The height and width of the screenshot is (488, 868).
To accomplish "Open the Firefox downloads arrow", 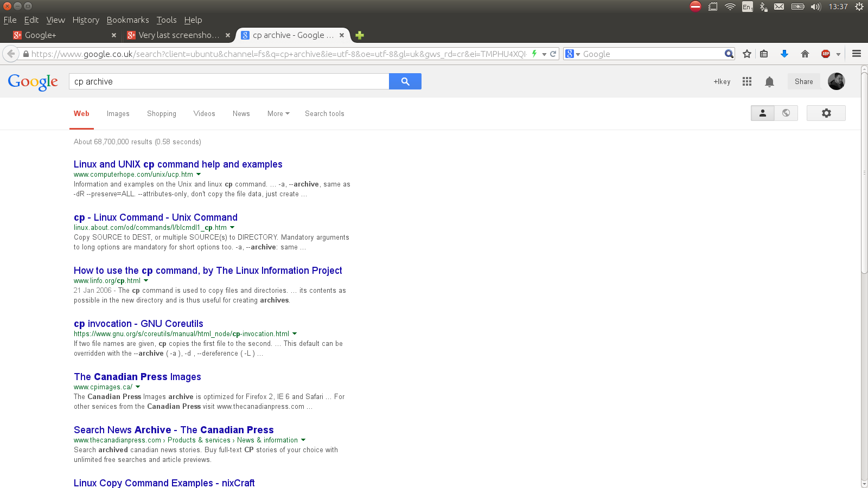I will coord(784,54).
